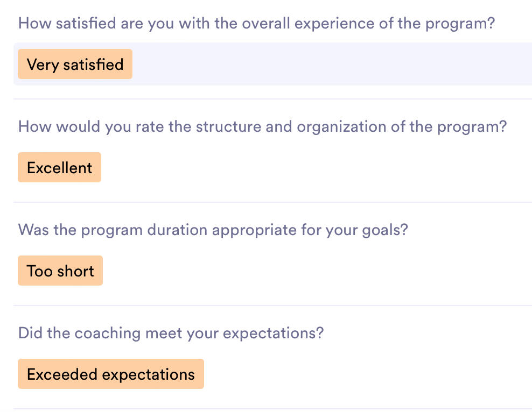Select the coaching expectations question label

coord(171,333)
